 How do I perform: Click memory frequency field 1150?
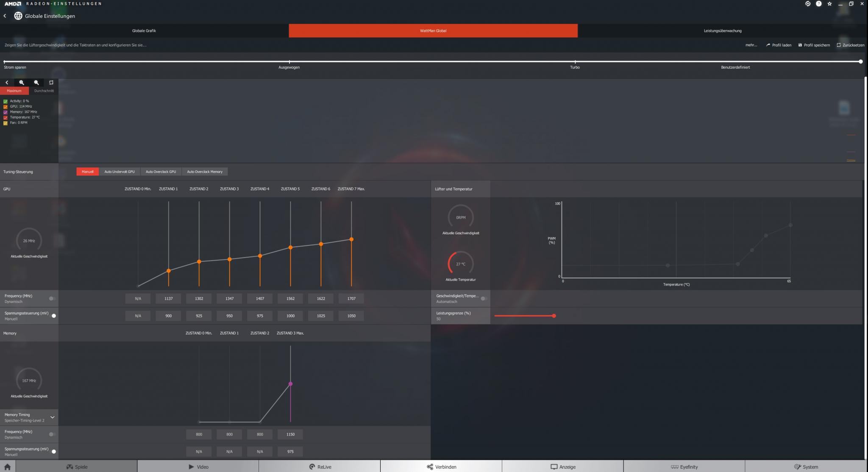pos(290,434)
